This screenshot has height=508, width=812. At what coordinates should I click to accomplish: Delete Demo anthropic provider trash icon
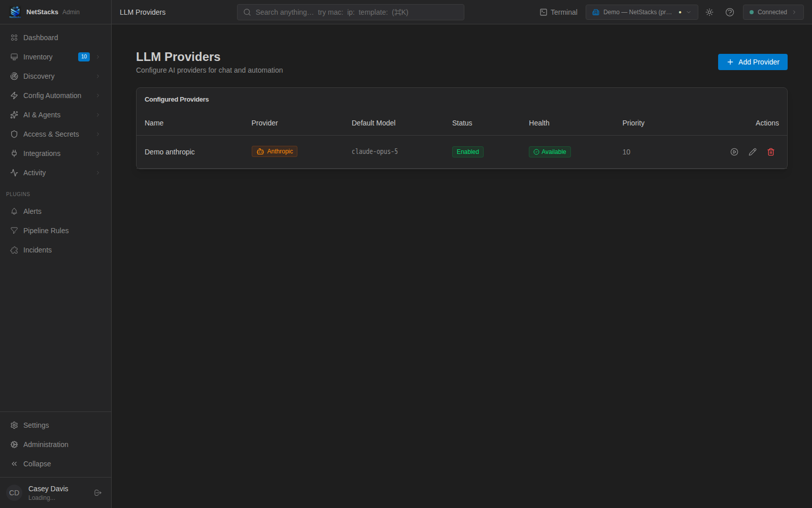[771, 152]
